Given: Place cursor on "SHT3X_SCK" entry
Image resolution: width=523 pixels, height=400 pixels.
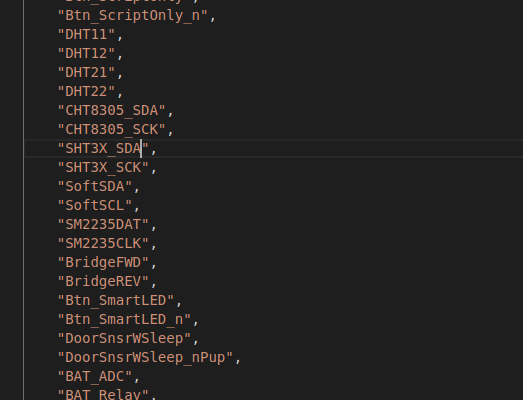Looking at the screenshot, I should (103, 168).
